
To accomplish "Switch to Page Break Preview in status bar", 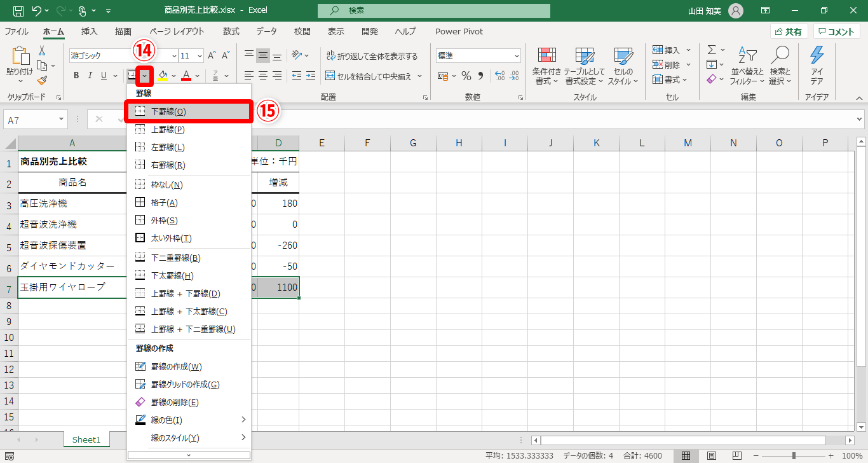I will [x=737, y=456].
